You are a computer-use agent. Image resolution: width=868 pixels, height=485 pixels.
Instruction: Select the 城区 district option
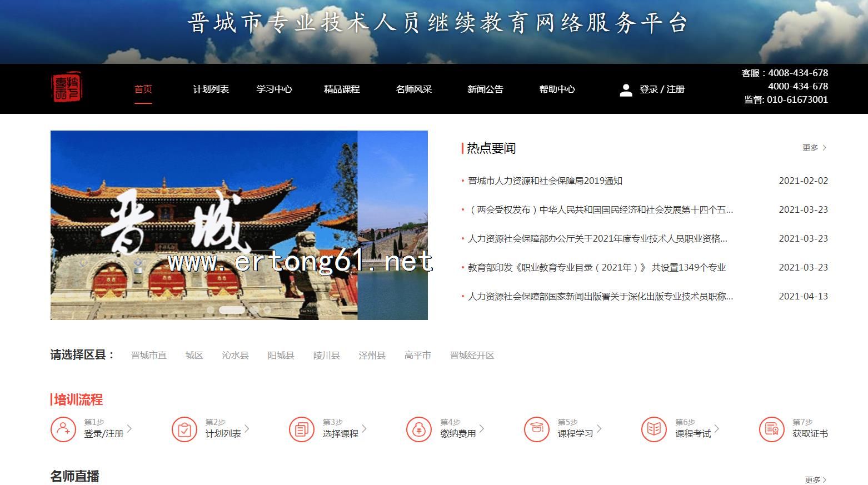click(x=194, y=356)
